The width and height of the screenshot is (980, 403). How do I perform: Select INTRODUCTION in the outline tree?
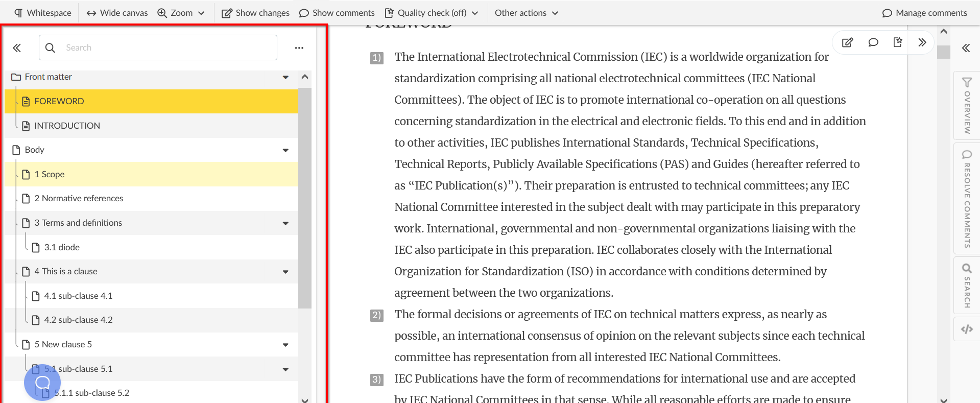point(151,126)
